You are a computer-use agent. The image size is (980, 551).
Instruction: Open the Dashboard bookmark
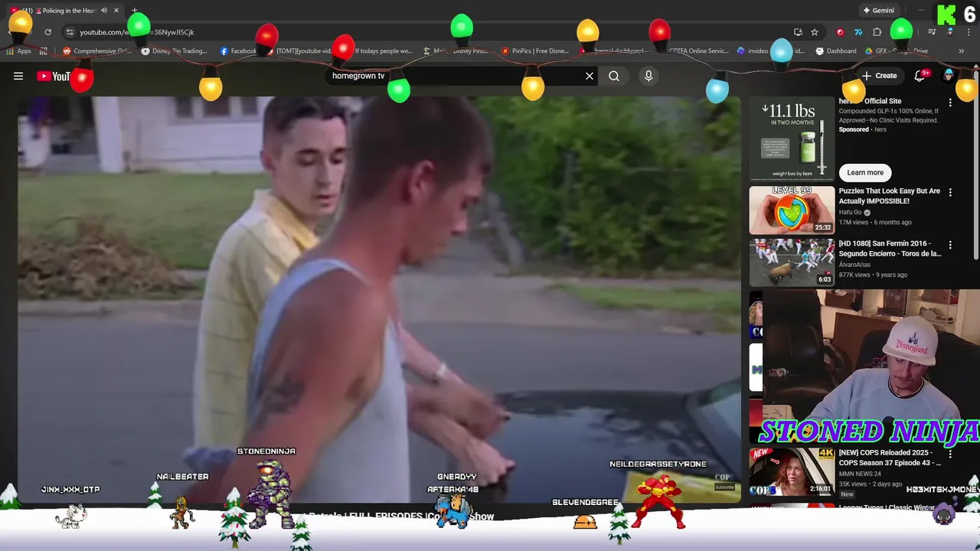836,51
